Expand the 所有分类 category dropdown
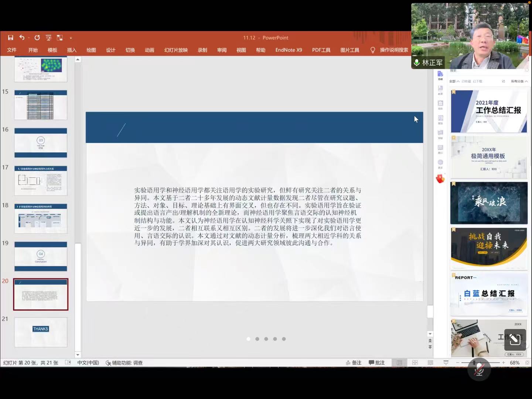 pyautogui.click(x=519, y=81)
